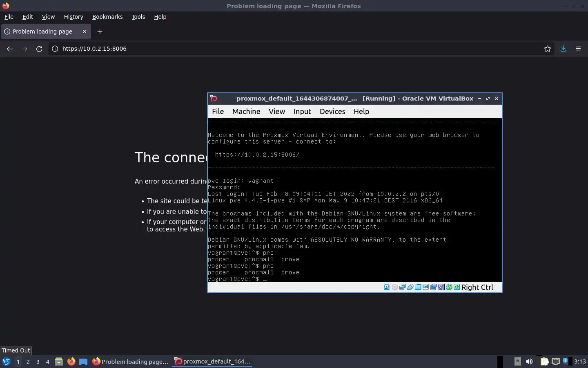Screen dimensions: 588x368
Task: Open the VirtualBox Machine menu
Action: coord(246,112)
